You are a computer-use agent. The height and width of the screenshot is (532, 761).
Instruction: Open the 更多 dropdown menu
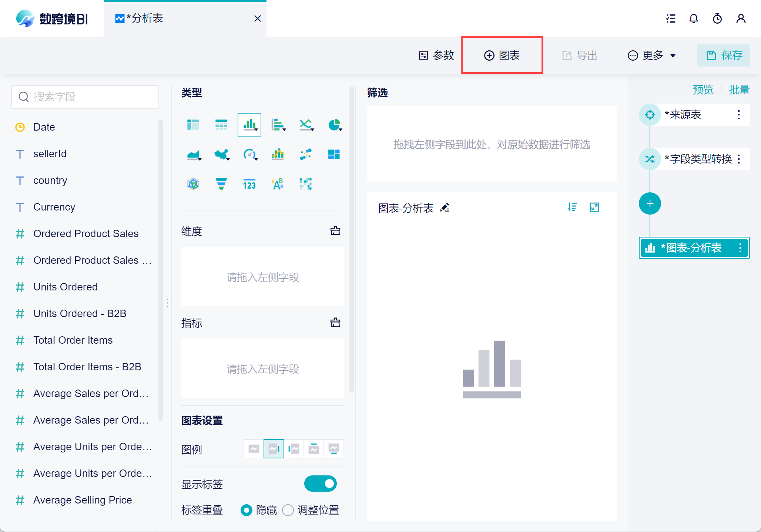652,55
